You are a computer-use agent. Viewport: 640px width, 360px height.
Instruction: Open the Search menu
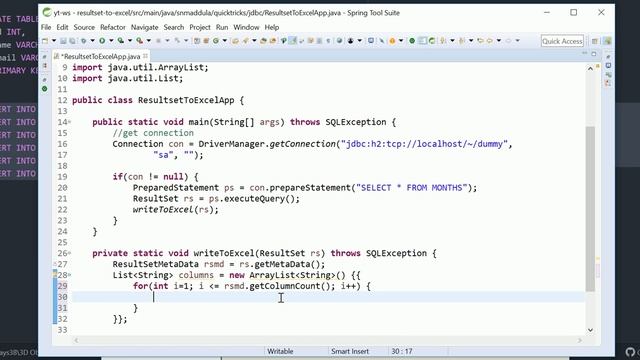174,27
